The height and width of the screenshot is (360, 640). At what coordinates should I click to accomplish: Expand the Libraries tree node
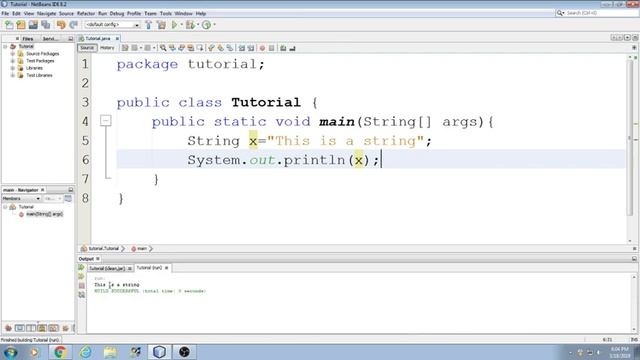coord(13,68)
